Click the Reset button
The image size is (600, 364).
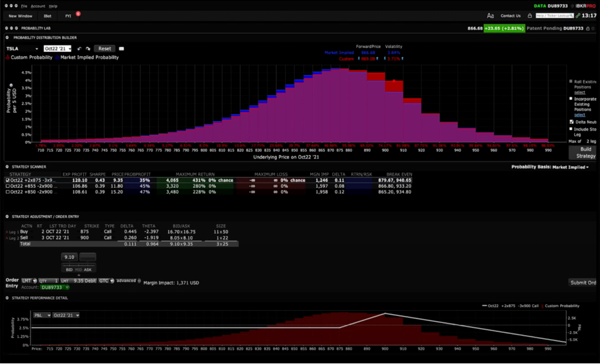click(x=104, y=49)
